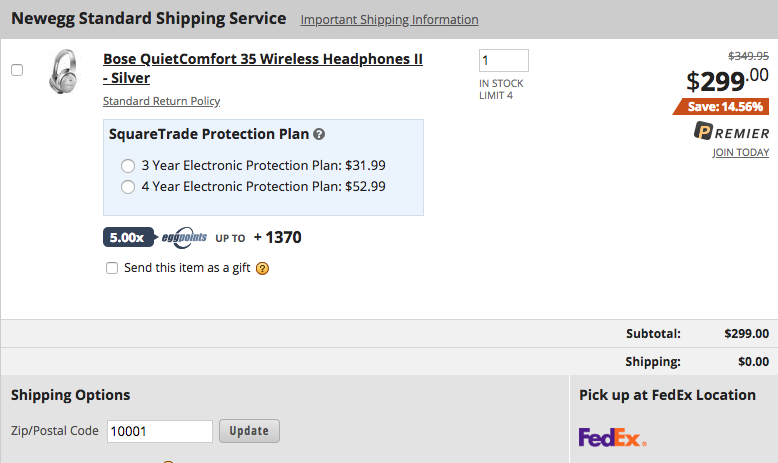Click the Zip/Postal Code text field
This screenshot has width=778, height=463.
[159, 431]
